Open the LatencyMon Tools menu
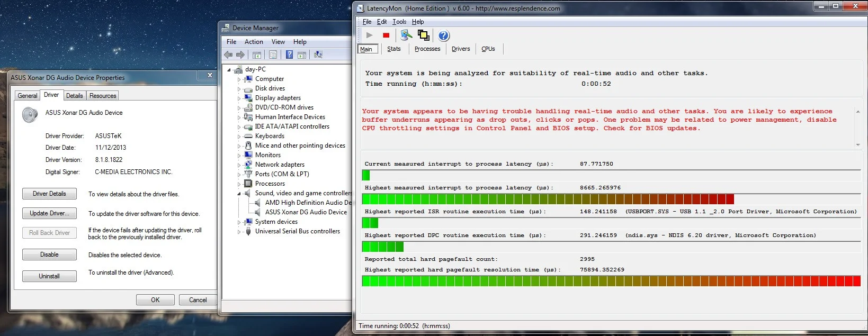 (399, 22)
